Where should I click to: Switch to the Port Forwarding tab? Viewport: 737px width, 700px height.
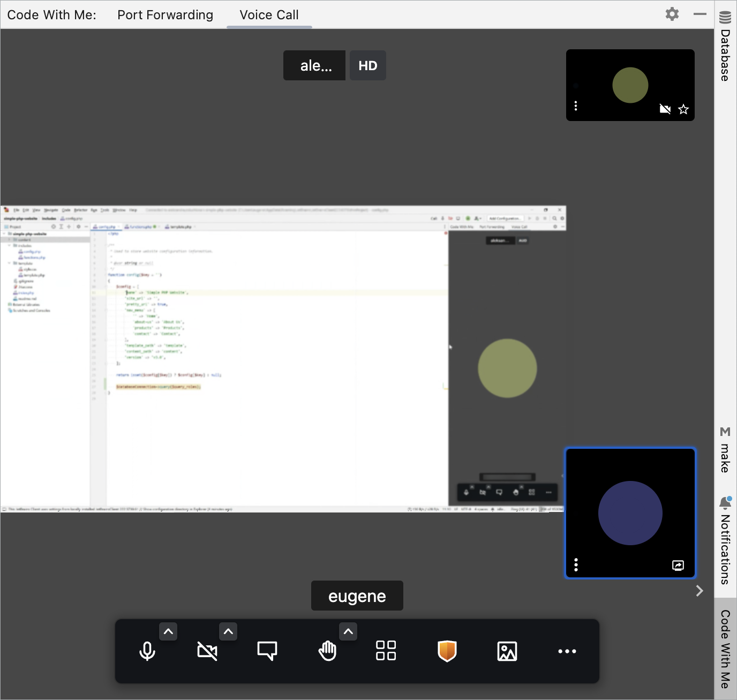pyautogui.click(x=165, y=14)
